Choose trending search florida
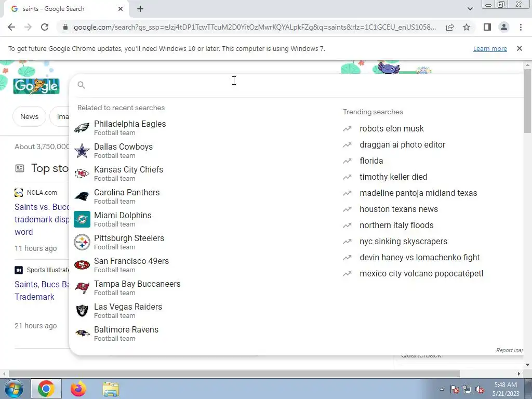The image size is (532, 399). (371, 161)
